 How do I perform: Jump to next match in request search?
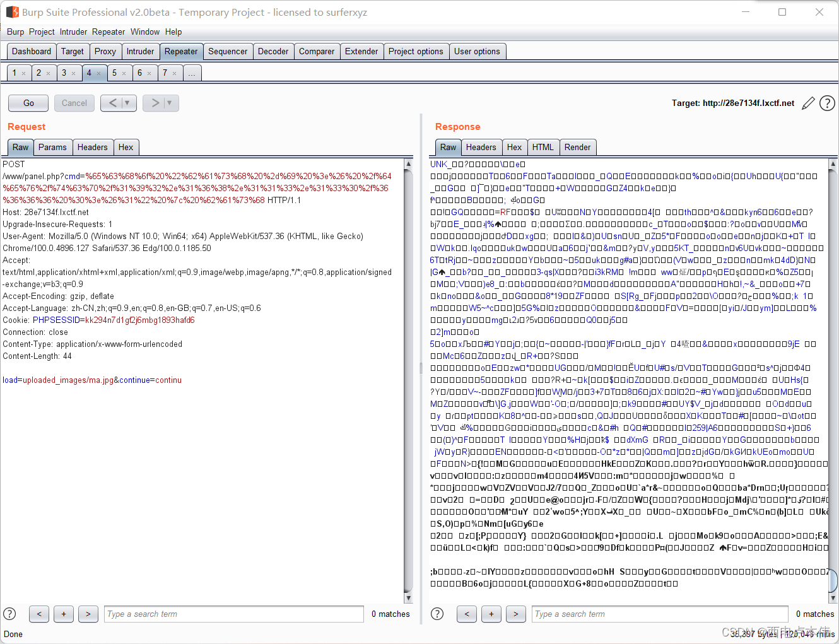88,614
